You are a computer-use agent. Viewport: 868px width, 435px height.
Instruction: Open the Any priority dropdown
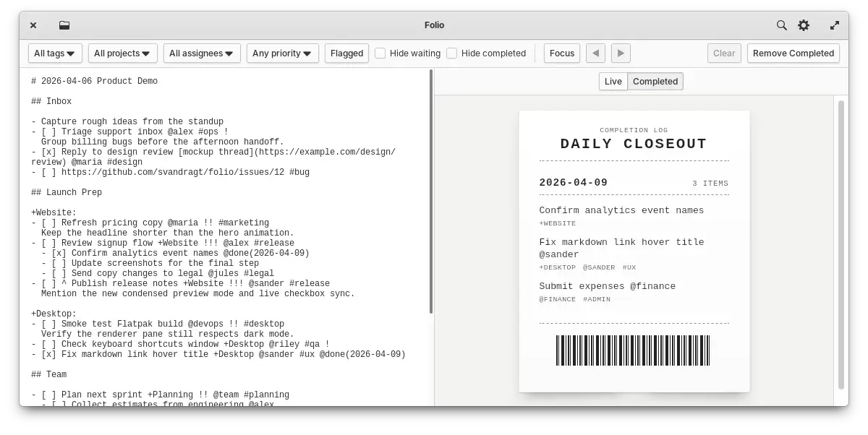pyautogui.click(x=283, y=53)
